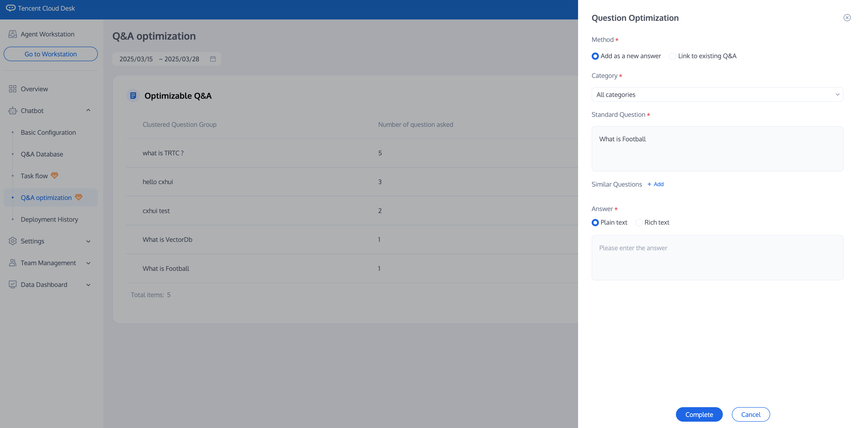Select Link to existing Q&A method
The image size is (868, 428).
tap(673, 56)
